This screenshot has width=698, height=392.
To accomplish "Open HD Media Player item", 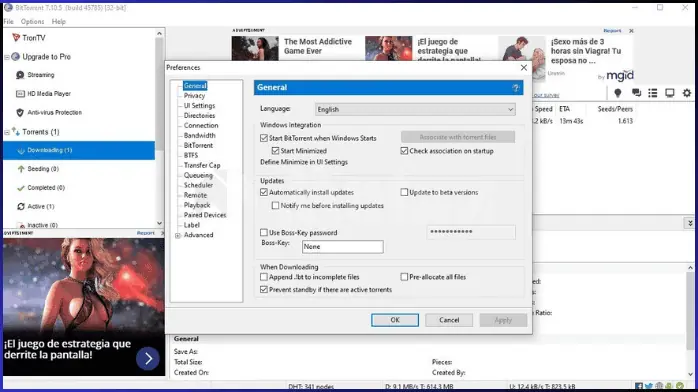I will pos(43,93).
